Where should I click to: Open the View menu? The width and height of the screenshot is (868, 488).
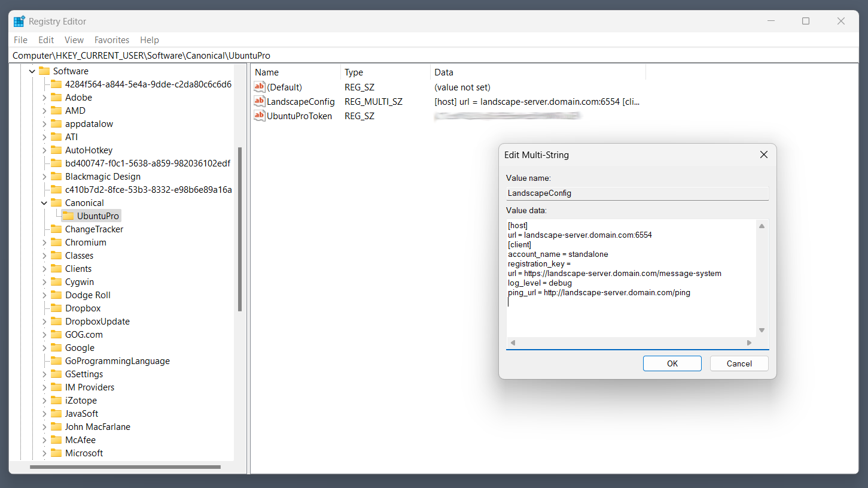click(74, 40)
